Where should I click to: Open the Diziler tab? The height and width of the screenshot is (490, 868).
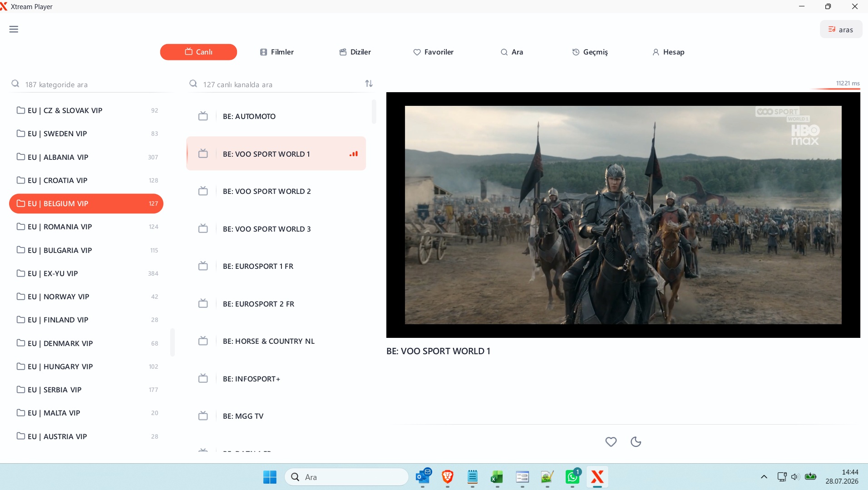355,52
